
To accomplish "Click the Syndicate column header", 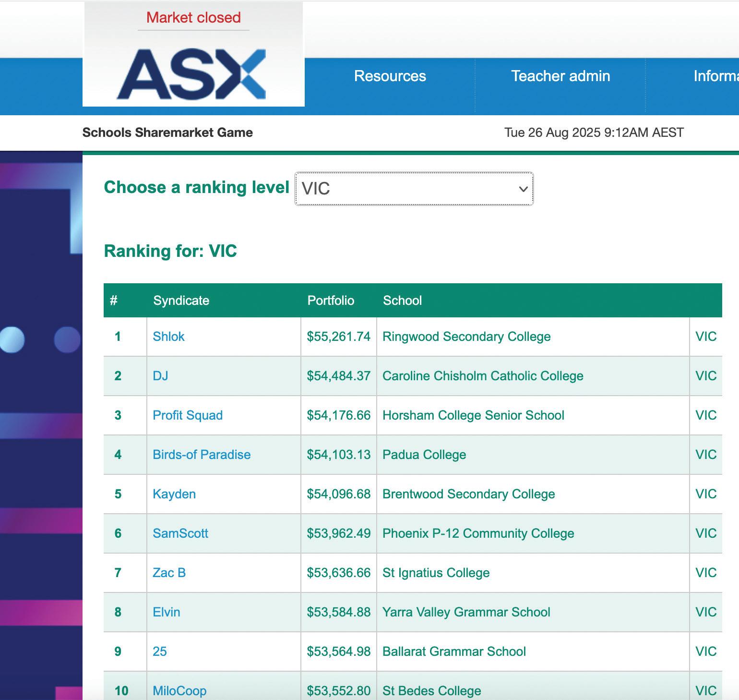I will pos(181,301).
